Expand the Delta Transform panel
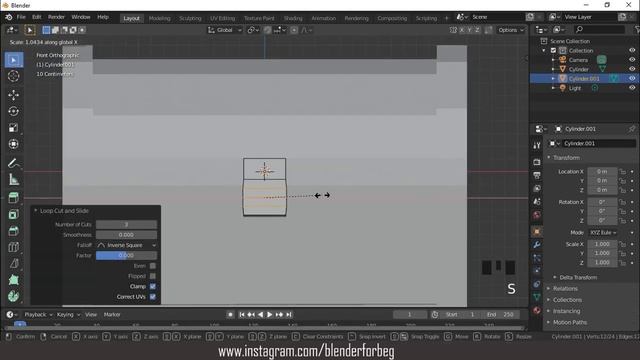 [578, 278]
